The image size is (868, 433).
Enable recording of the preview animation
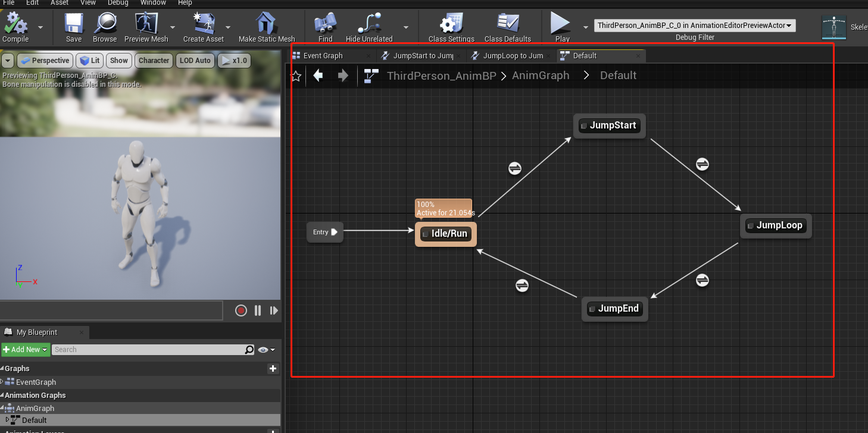(241, 310)
